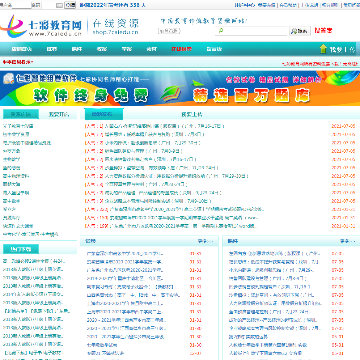Click the green upload arrow icon in navigation bar
The height and width of the screenshot is (360, 360).
[x=323, y=49]
